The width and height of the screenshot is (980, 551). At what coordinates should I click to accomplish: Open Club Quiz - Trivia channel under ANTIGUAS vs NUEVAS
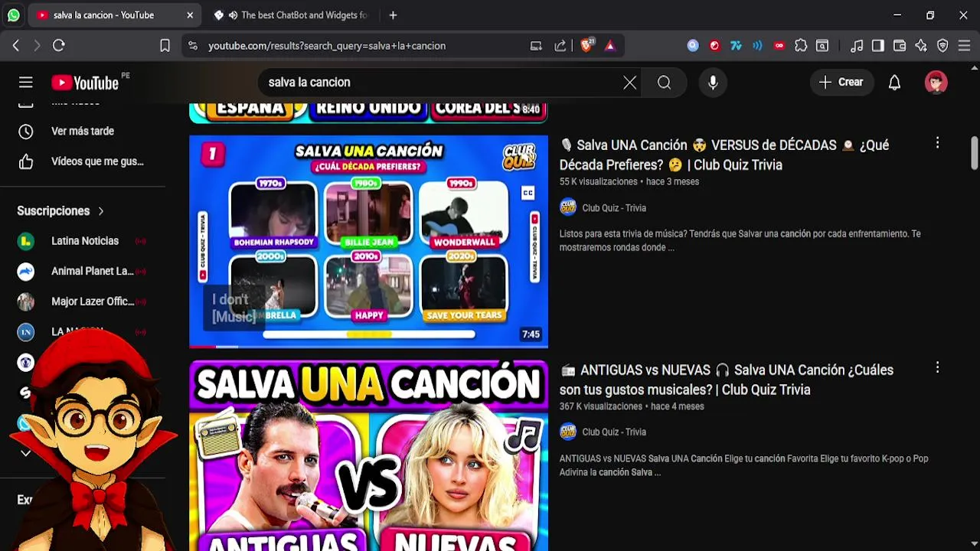coord(614,432)
